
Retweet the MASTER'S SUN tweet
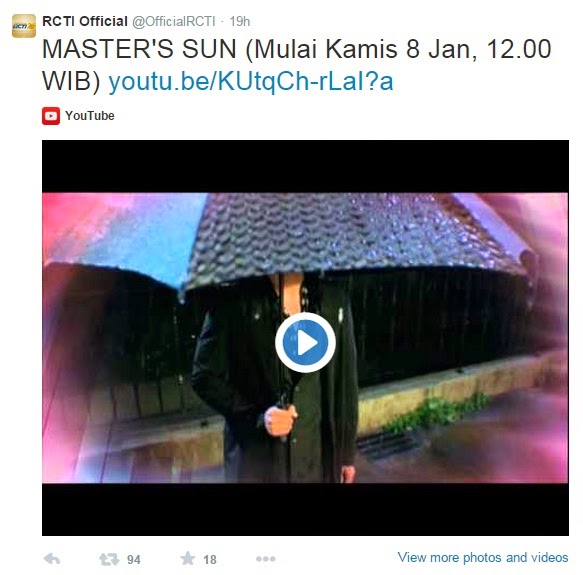click(109, 559)
